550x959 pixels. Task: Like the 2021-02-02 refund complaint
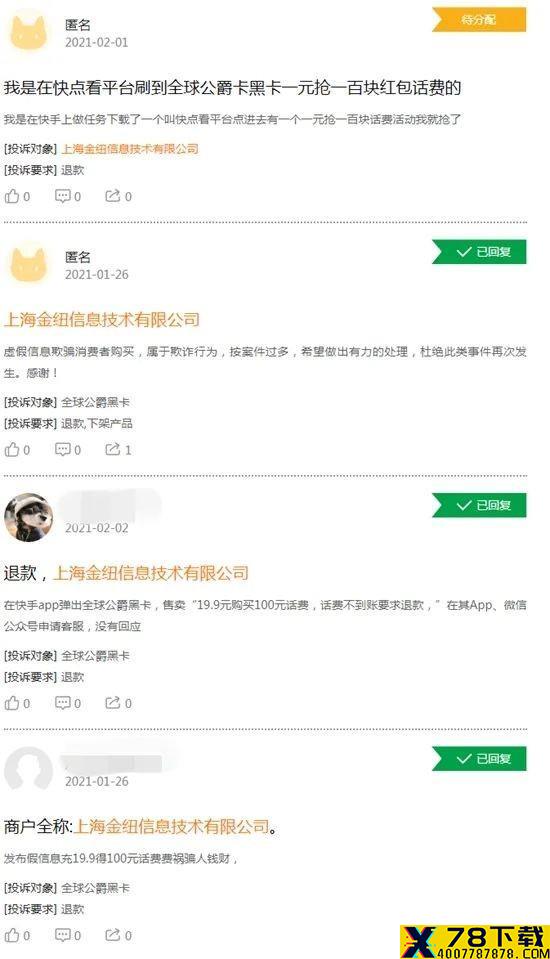(17, 703)
